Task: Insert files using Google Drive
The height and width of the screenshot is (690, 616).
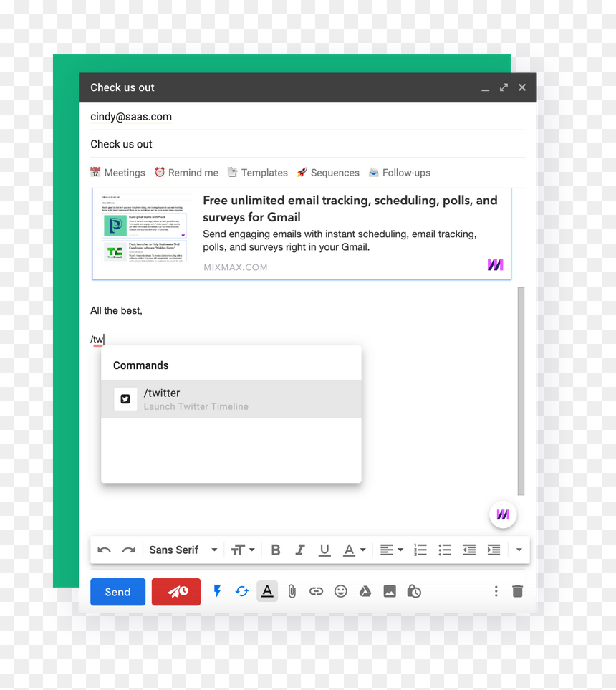Action: [x=365, y=591]
